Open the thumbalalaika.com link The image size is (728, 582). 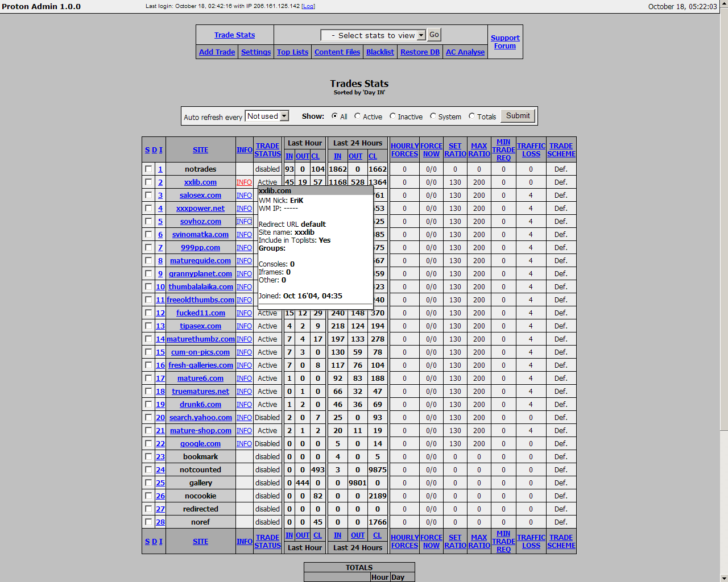[200, 286]
